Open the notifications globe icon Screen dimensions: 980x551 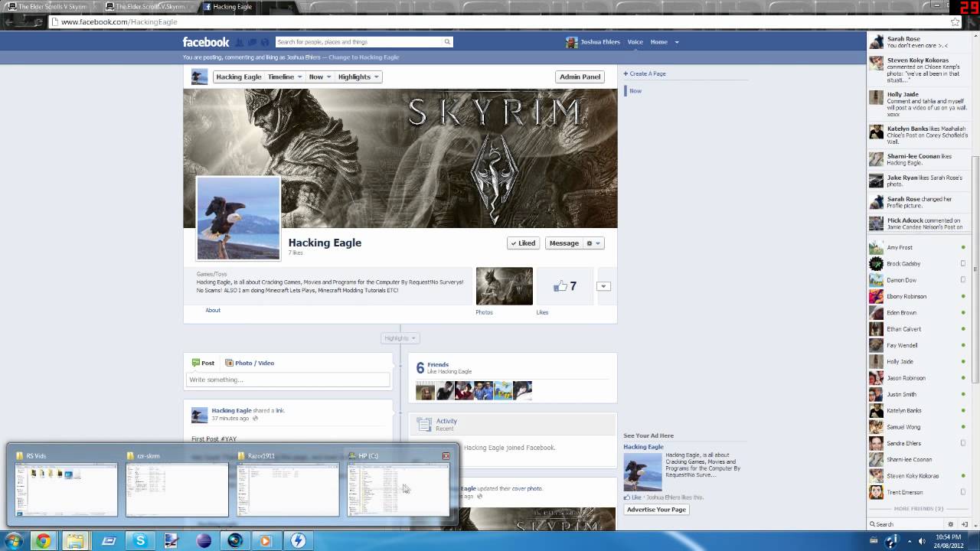pos(266,42)
